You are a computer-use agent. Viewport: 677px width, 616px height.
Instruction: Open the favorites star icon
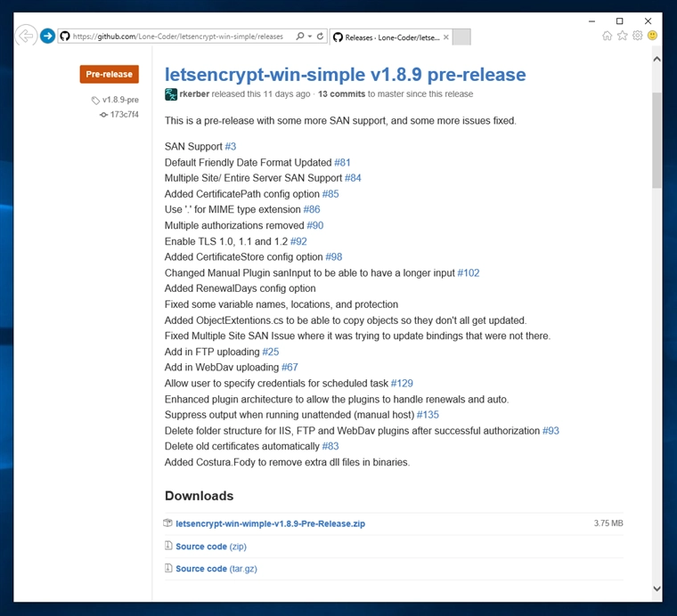622,36
